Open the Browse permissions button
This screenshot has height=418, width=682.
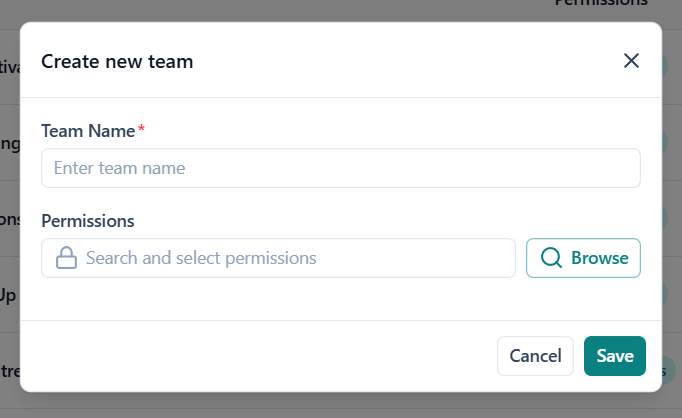pyautogui.click(x=583, y=258)
